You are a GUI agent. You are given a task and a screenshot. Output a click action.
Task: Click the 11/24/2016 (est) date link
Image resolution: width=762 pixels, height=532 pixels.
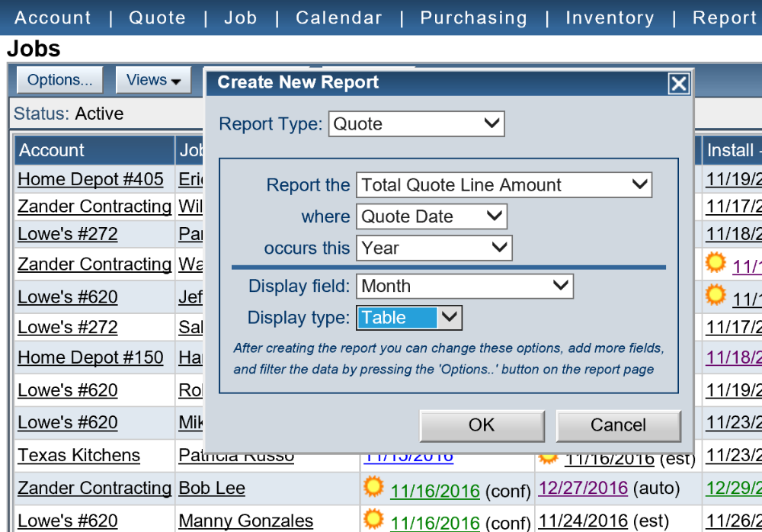tap(583, 521)
